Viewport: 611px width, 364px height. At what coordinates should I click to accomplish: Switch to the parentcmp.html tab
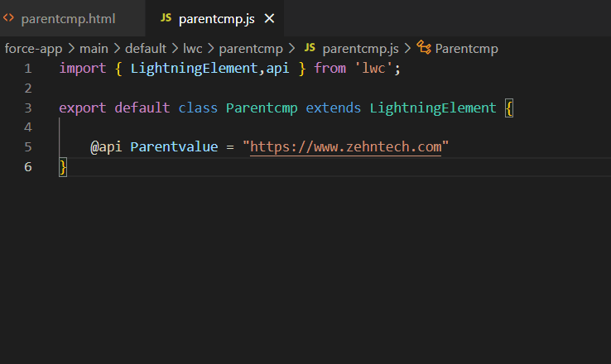pos(68,18)
